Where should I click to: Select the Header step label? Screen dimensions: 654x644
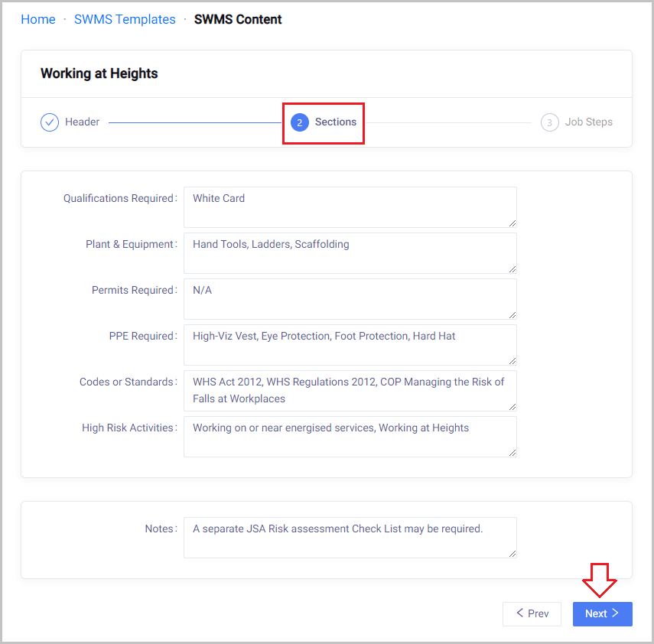point(83,122)
